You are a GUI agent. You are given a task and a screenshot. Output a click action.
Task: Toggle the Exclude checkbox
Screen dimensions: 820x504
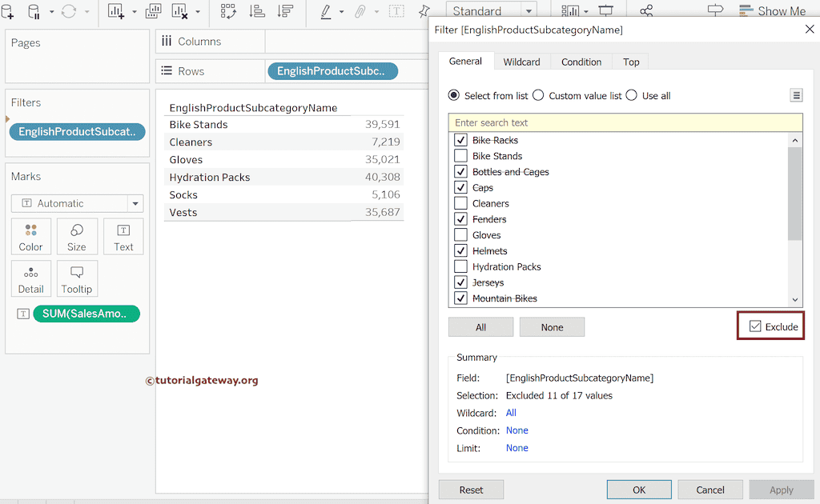click(755, 326)
